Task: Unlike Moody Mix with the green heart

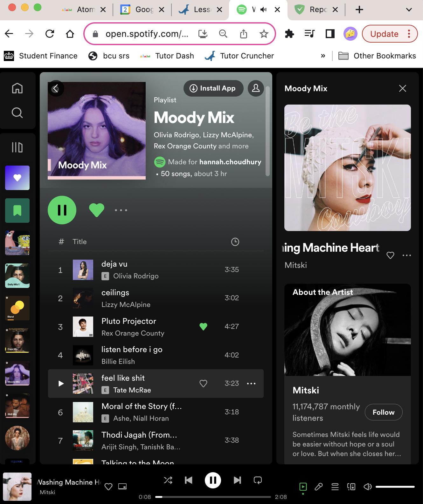Action: click(96, 210)
